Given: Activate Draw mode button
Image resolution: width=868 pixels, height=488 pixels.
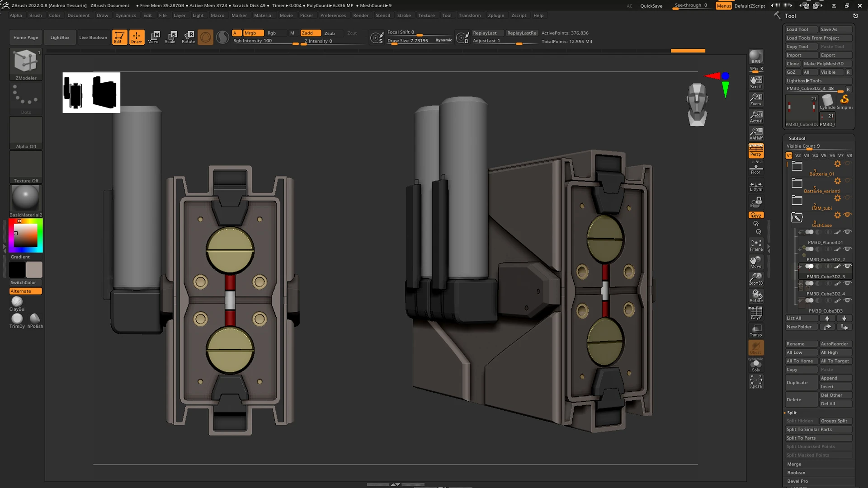Looking at the screenshot, I should pyautogui.click(x=137, y=37).
